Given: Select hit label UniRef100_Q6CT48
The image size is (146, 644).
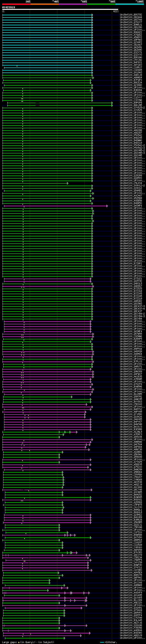Looking at the screenshot, I should [131, 490].
